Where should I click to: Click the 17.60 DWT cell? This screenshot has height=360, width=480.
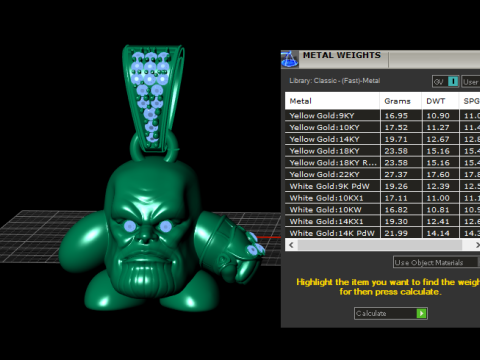pos(440,174)
